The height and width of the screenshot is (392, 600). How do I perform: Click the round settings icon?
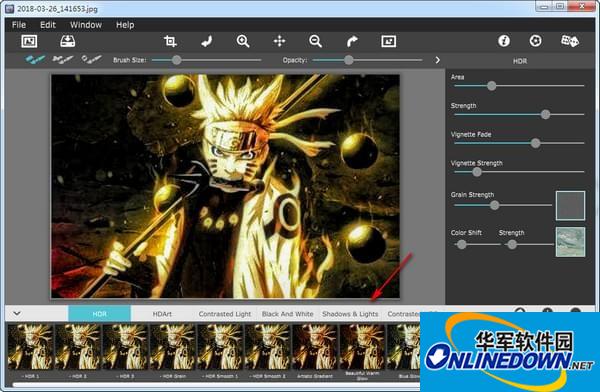coord(535,41)
